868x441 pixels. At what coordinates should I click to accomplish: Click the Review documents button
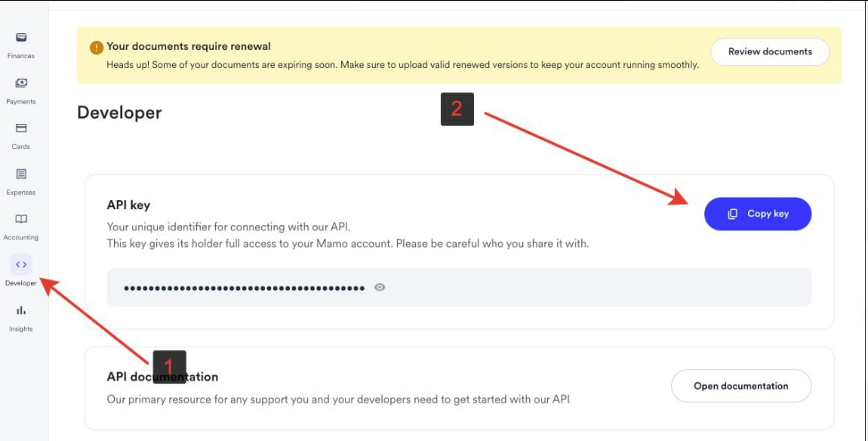tap(770, 51)
